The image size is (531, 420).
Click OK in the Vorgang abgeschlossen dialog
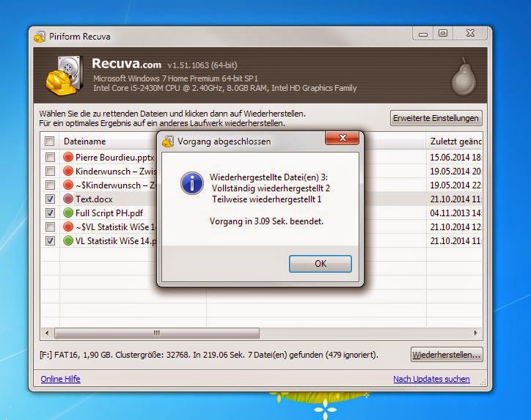pos(320,264)
